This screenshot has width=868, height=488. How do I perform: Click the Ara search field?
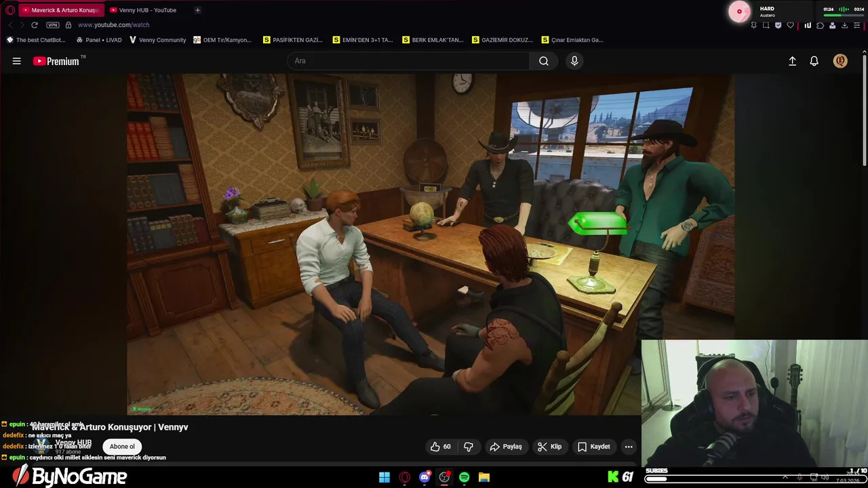(408, 61)
